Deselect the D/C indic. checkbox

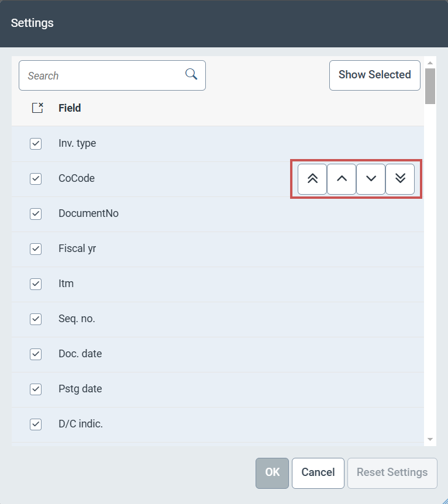point(36,424)
